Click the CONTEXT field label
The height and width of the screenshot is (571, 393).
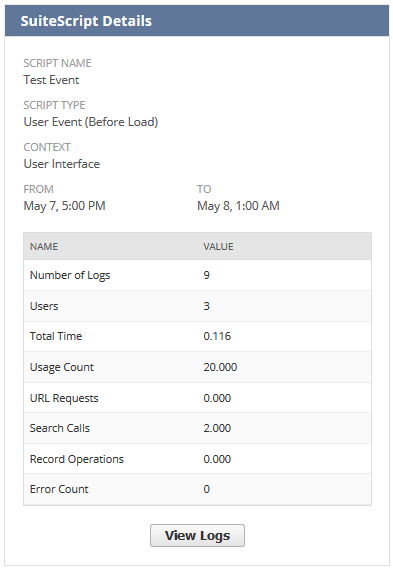click(47, 147)
